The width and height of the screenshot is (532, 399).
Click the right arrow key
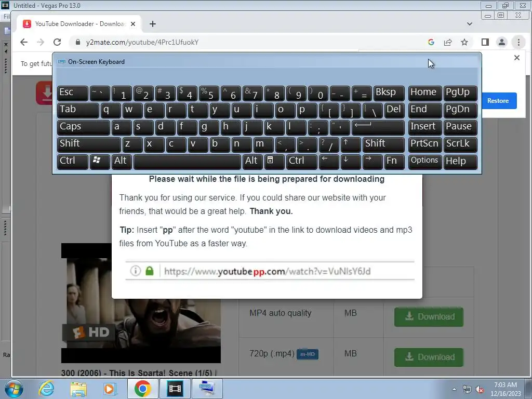(x=372, y=162)
